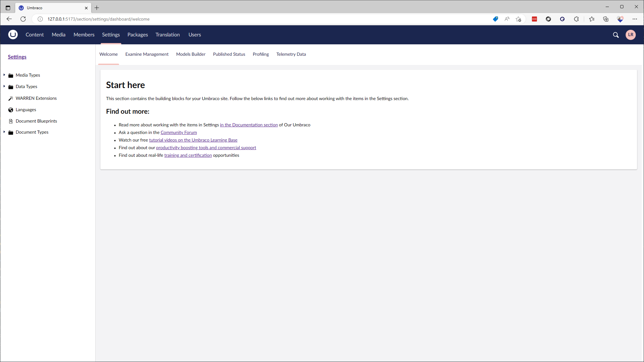The height and width of the screenshot is (362, 644).
Task: Open the Community Forum link
Action: 179,132
